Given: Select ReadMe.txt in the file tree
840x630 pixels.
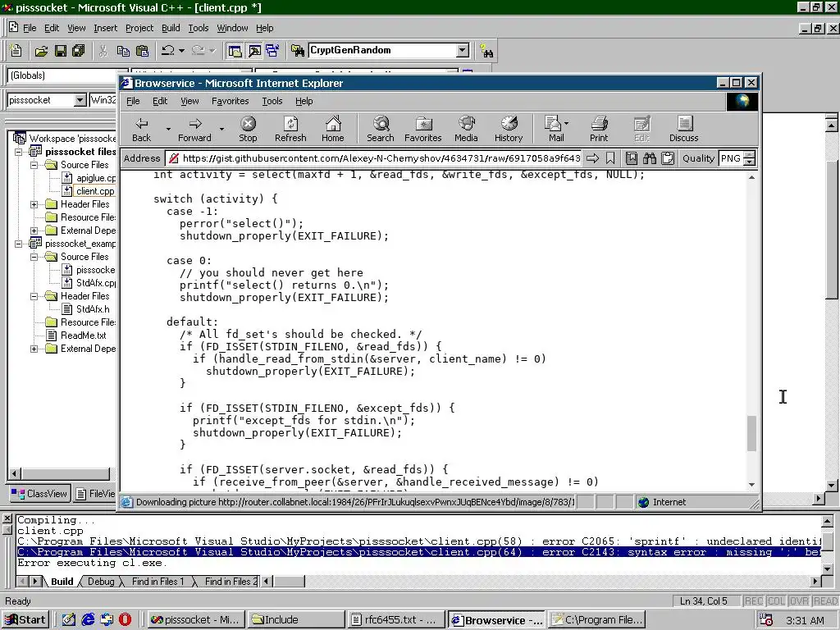Looking at the screenshot, I should tap(83, 336).
